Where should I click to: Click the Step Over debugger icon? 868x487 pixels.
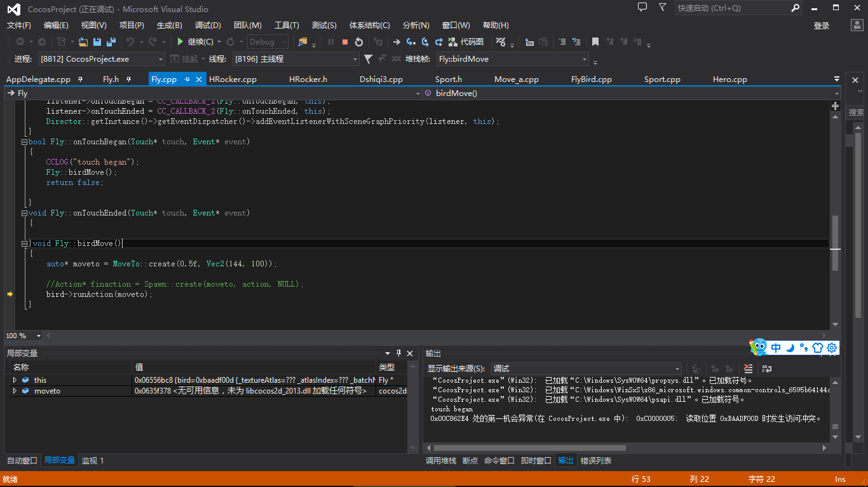click(x=424, y=42)
